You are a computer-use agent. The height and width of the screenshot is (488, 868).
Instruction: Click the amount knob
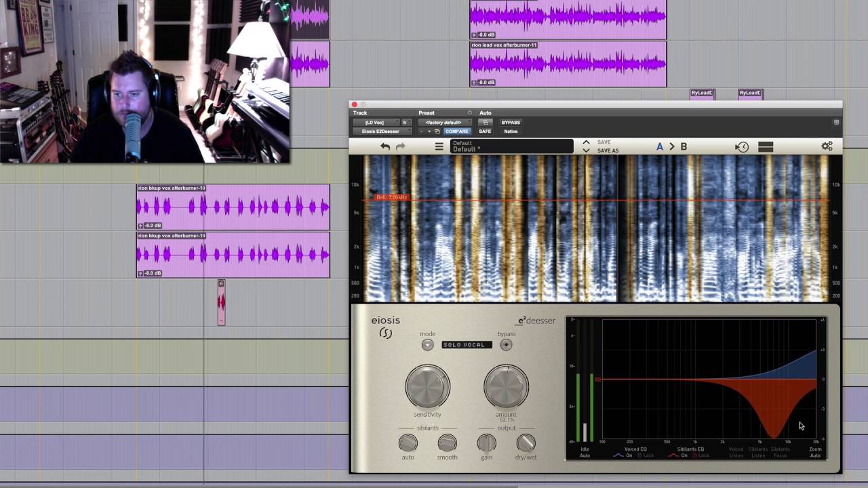(506, 386)
